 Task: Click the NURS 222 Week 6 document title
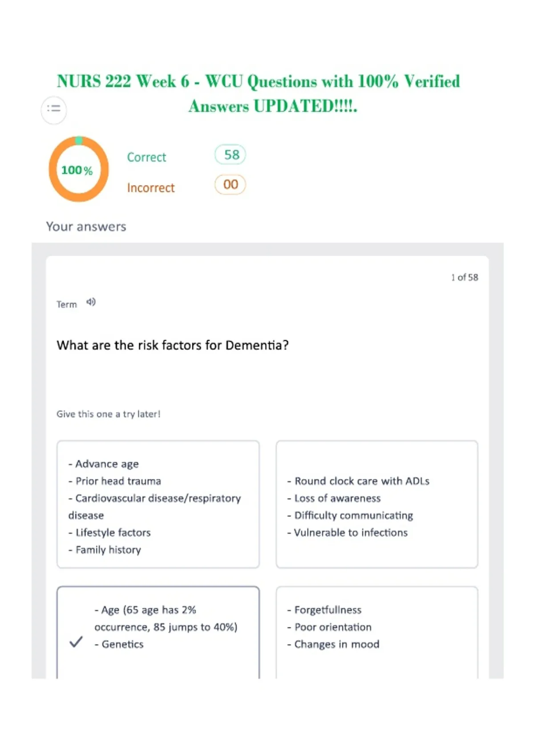[x=259, y=93]
